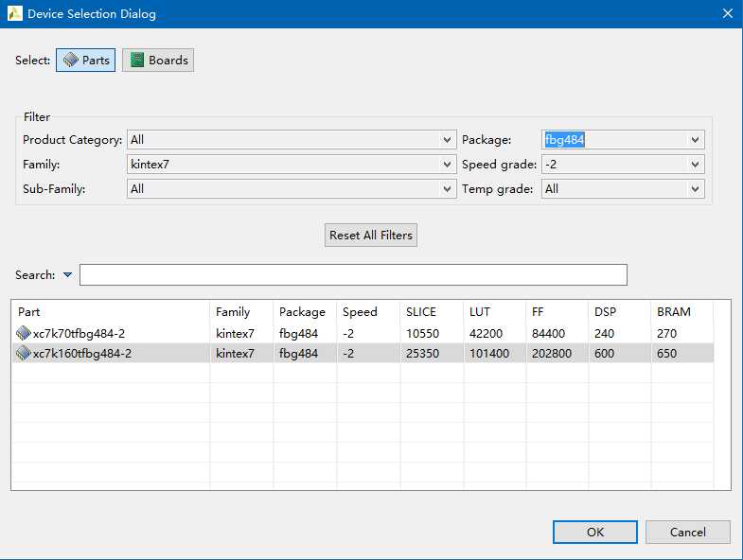
Task: Focus the Search input field
Action: (x=353, y=274)
